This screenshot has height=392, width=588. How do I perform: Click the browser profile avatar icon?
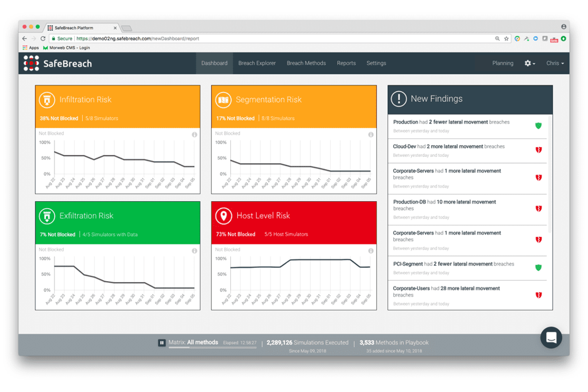coord(563,26)
